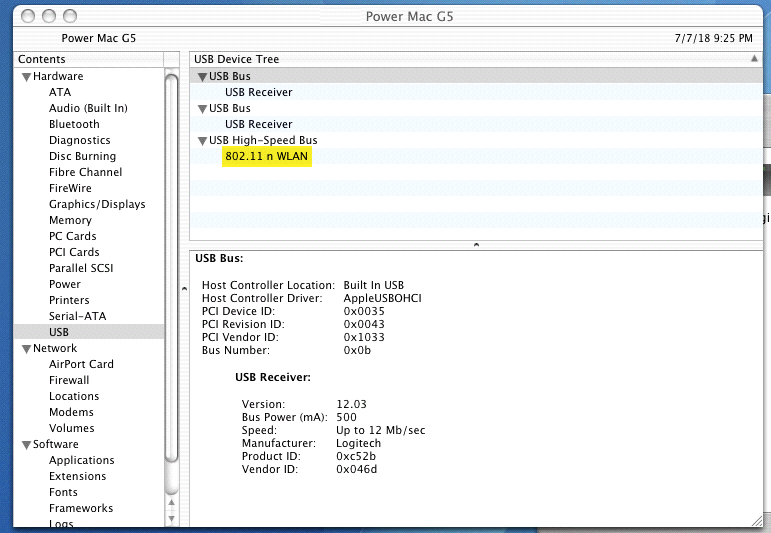Select FireWire in Hardware list

(70, 188)
